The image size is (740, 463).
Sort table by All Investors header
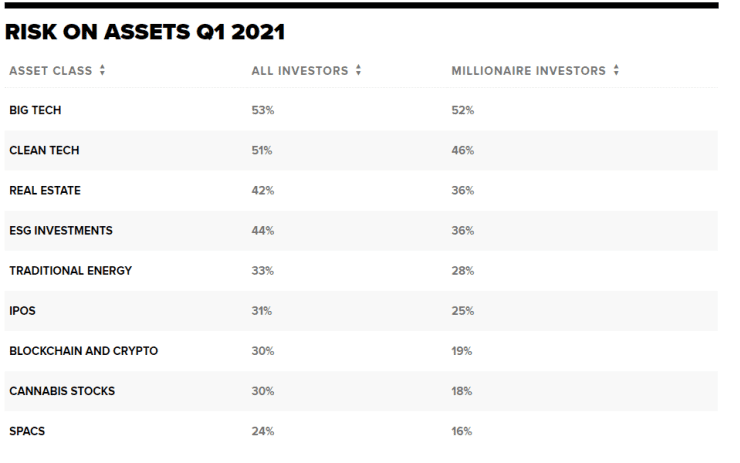click(x=300, y=71)
